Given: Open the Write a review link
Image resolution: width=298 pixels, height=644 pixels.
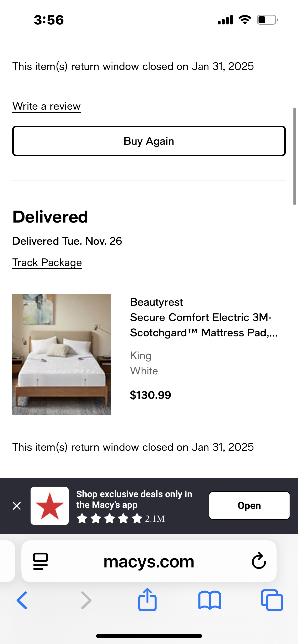Looking at the screenshot, I should click(x=47, y=106).
